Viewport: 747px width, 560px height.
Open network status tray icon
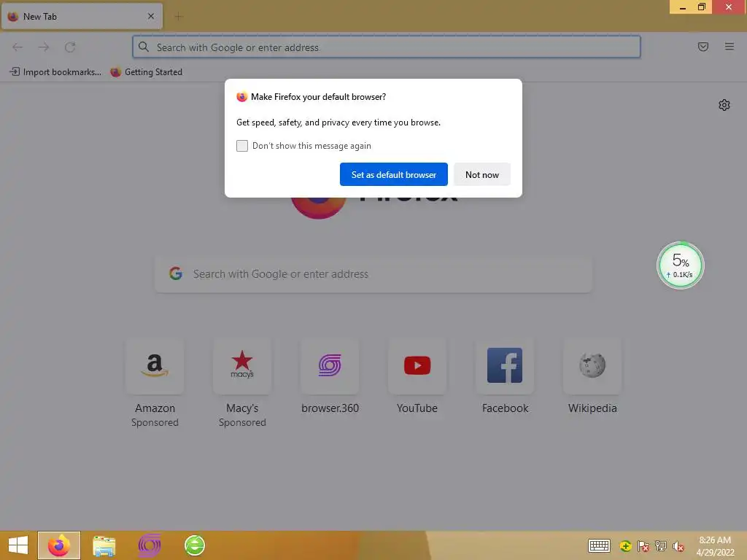[x=661, y=546]
